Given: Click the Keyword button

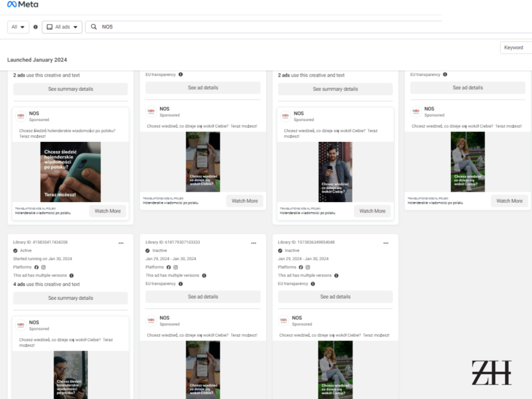Looking at the screenshot, I should (516, 47).
